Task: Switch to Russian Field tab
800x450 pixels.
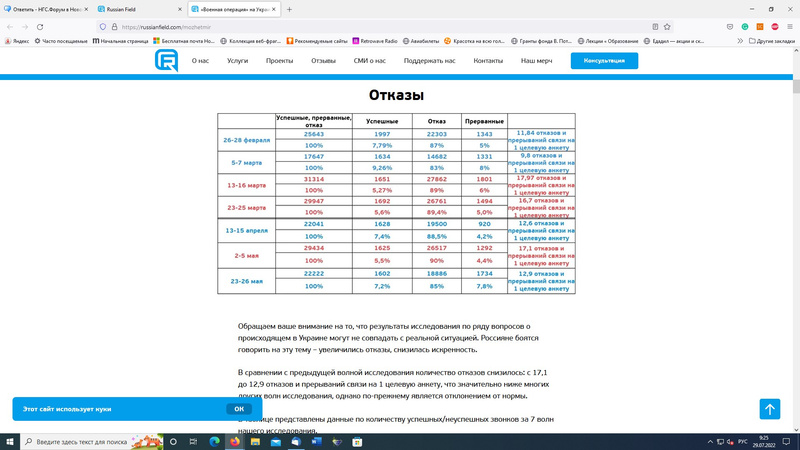Action: 140,9
